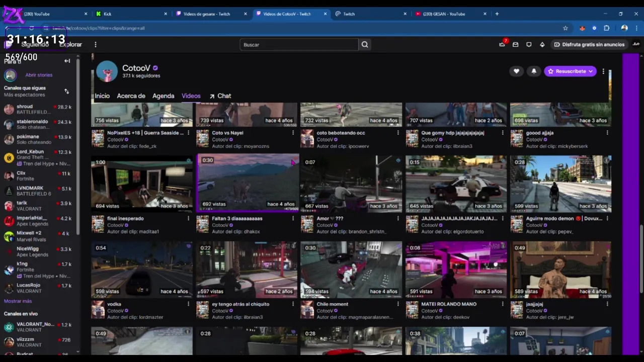644x362 pixels.
Task: Toggle the notification bell for CotooV
Action: (x=534, y=71)
